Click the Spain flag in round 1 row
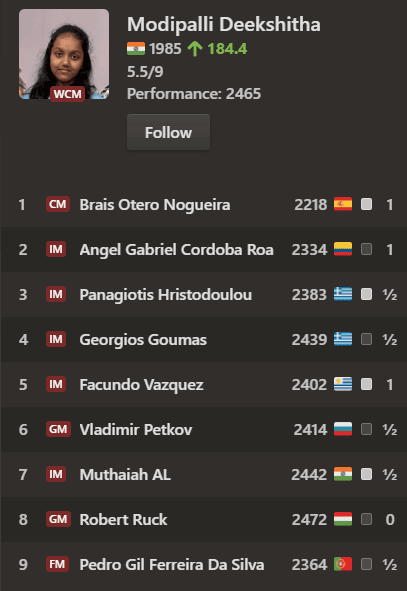 point(343,204)
